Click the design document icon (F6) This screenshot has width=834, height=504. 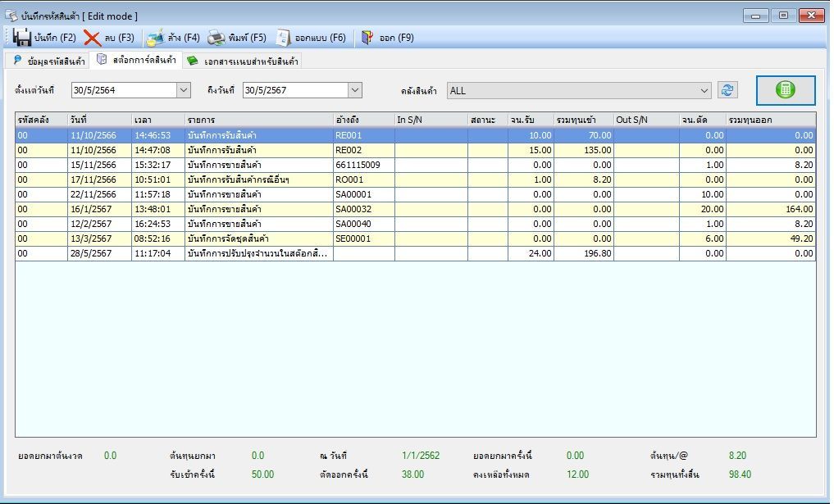[284, 38]
